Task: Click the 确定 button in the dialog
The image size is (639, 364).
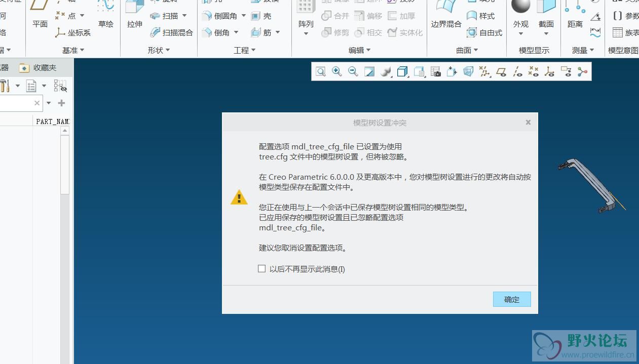Action: click(x=512, y=299)
